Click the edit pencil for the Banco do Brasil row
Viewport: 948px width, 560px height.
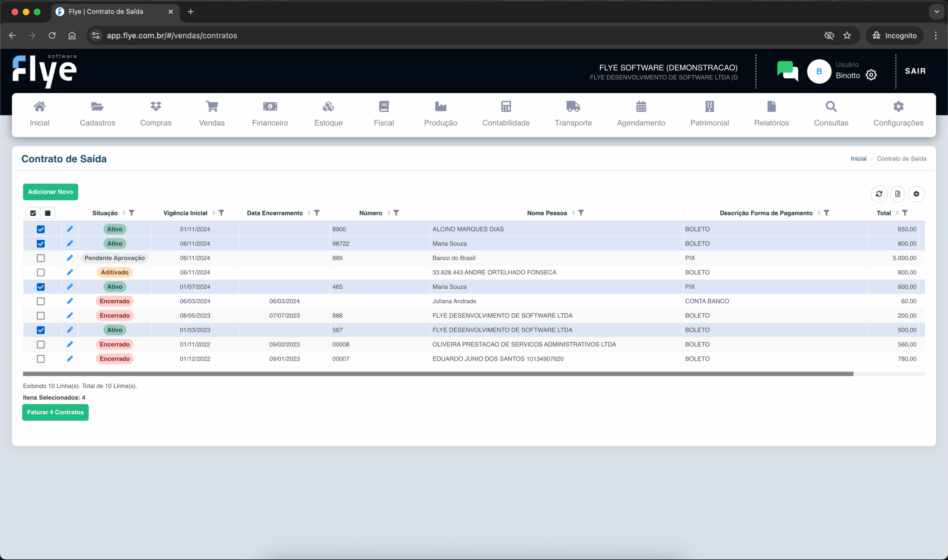[70, 258]
